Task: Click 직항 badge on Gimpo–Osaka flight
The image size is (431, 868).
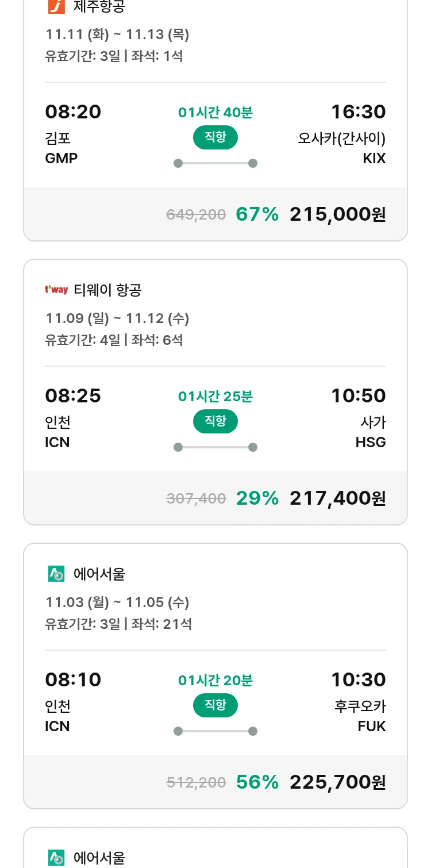Action: [x=215, y=137]
